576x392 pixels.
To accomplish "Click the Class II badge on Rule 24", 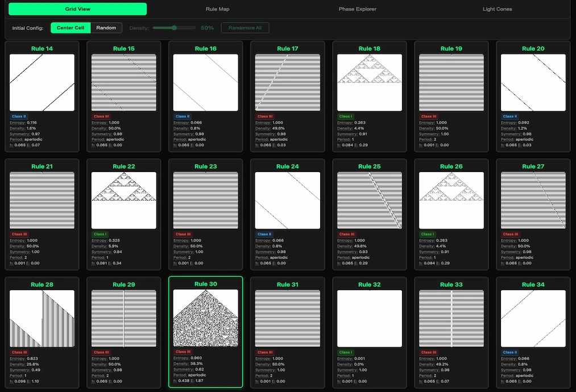I will click(x=264, y=234).
